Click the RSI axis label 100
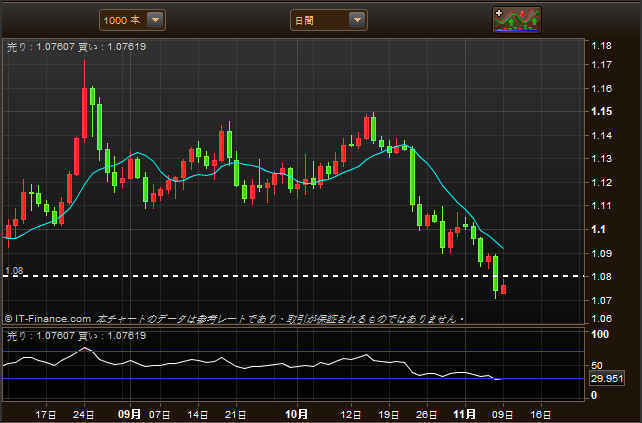The image size is (642, 423). 600,334
